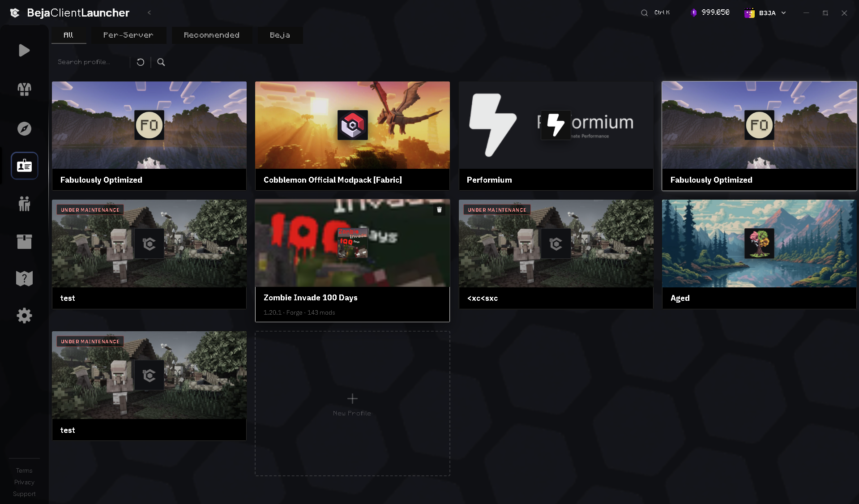859x504 pixels.
Task: Select the Aged profile thumbnail
Action: point(759,243)
